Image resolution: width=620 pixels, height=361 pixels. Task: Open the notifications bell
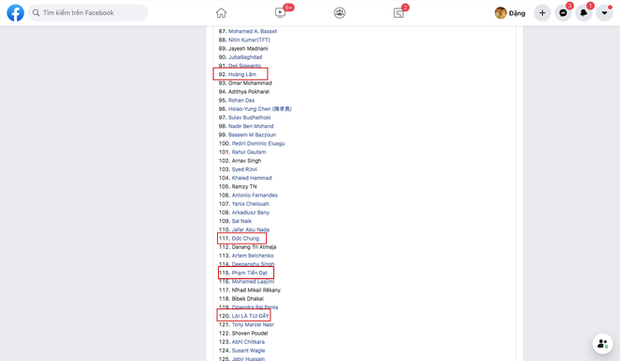pyautogui.click(x=584, y=13)
